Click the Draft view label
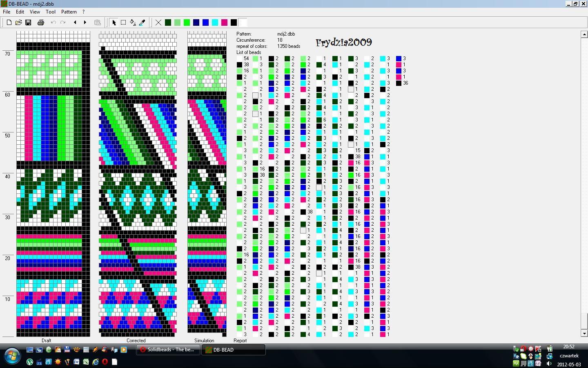This screenshot has width=588, height=368. point(46,340)
